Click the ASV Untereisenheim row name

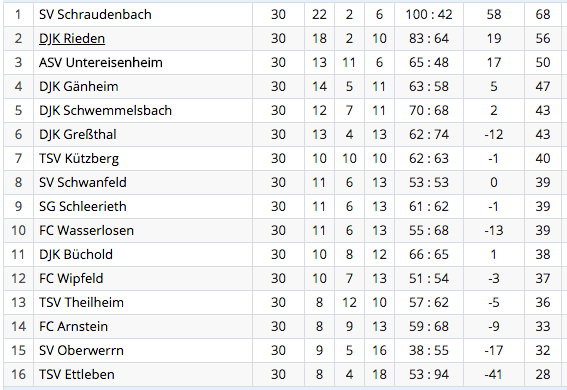pyautogui.click(x=101, y=62)
